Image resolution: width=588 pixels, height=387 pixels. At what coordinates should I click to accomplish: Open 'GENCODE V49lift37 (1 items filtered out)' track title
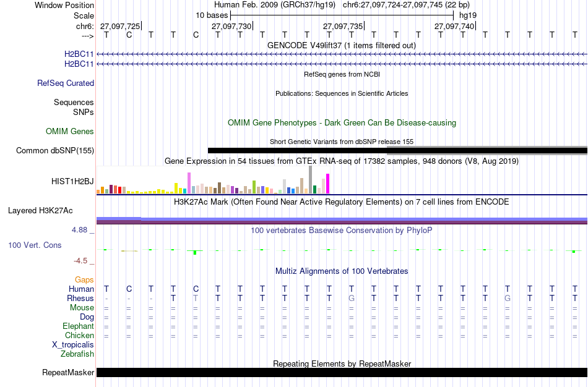[342, 45]
